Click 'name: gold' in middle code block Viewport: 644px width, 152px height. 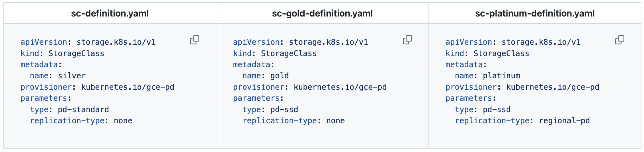coord(266,76)
